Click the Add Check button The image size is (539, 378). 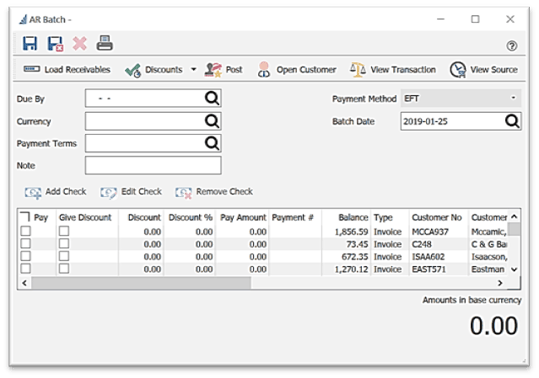pos(55,192)
